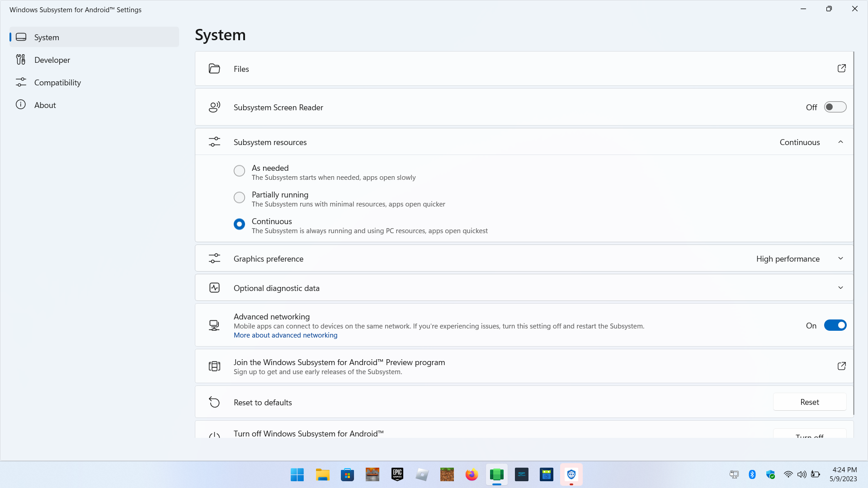Open Epic Games Launcher taskbar icon
The image size is (868, 488).
point(397,474)
